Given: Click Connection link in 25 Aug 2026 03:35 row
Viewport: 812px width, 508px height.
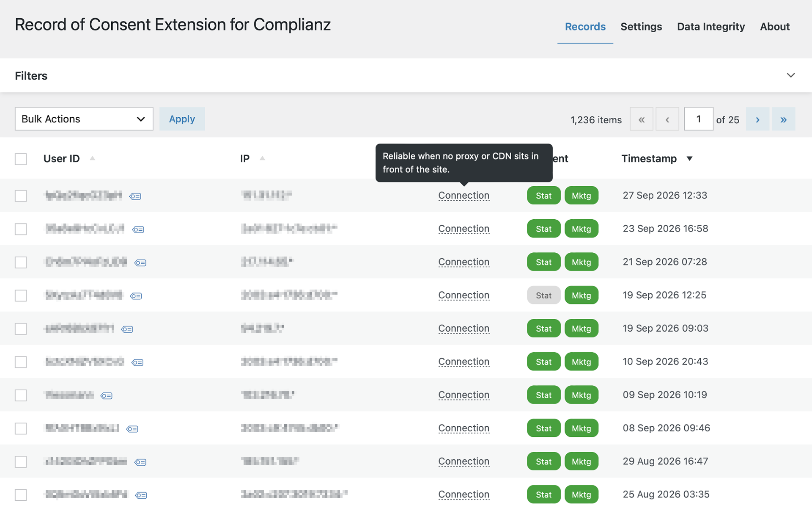Looking at the screenshot, I should 464,494.
